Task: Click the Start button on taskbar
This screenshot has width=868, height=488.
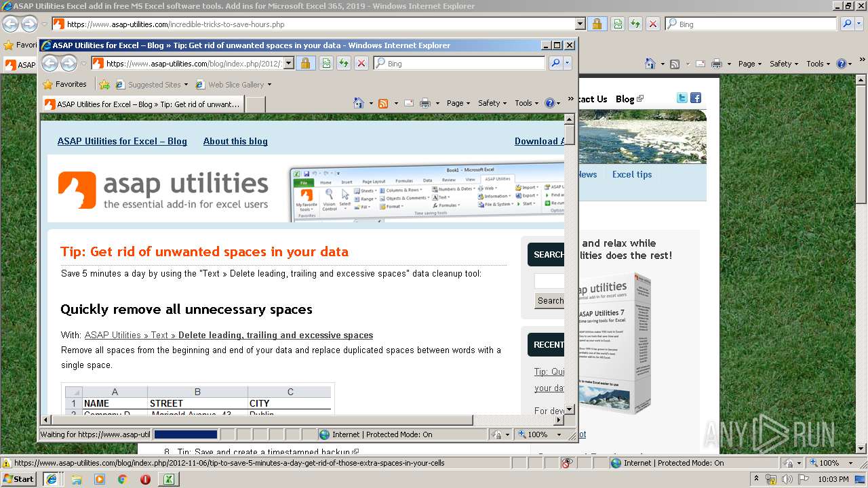Action: pyautogui.click(x=18, y=479)
